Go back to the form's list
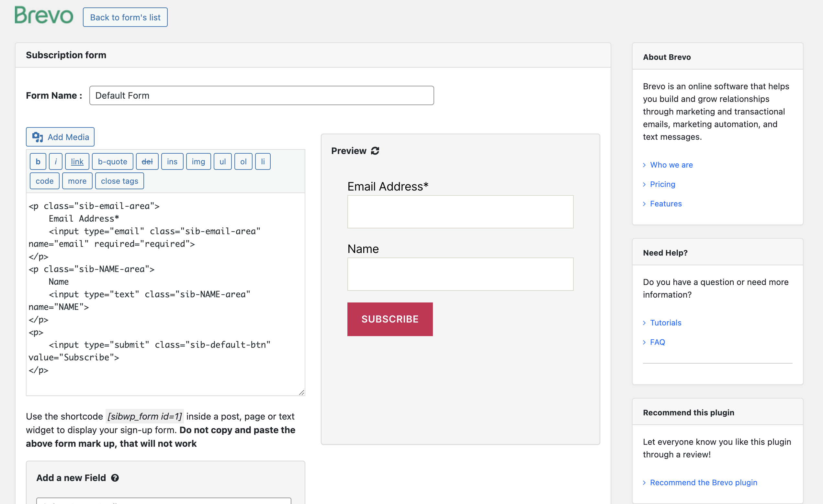Screen dimensions: 823x504 125,17
